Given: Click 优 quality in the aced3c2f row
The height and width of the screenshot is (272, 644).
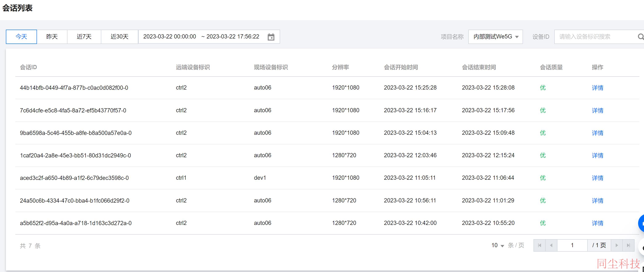Looking at the screenshot, I should point(543,178).
